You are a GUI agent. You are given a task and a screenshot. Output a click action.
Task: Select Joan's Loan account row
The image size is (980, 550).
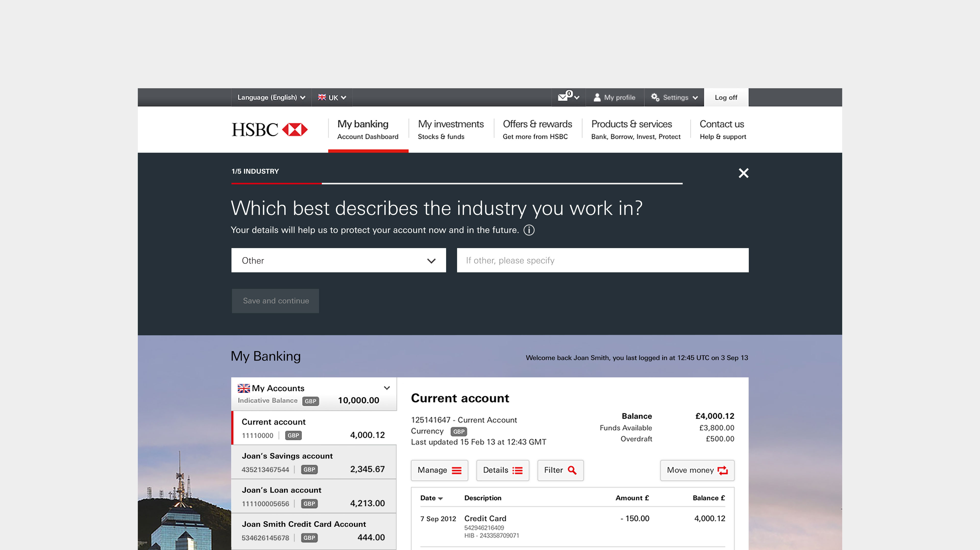pos(314,496)
